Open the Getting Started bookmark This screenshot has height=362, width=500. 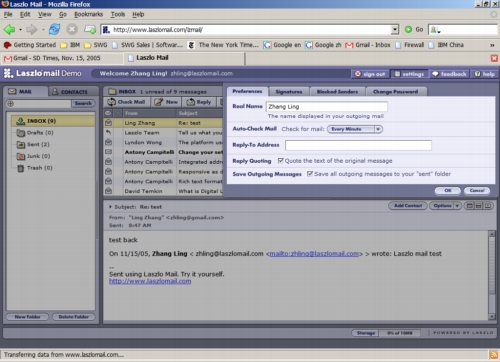click(x=30, y=45)
